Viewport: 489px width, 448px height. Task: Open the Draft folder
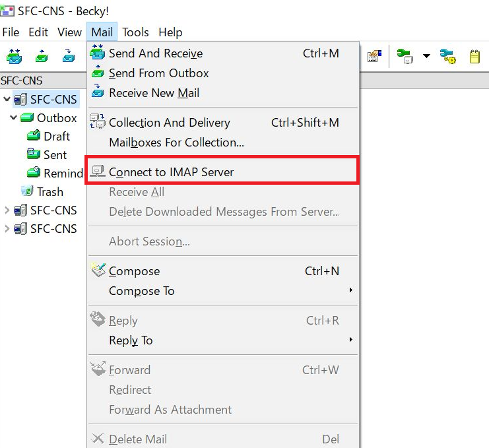56,137
